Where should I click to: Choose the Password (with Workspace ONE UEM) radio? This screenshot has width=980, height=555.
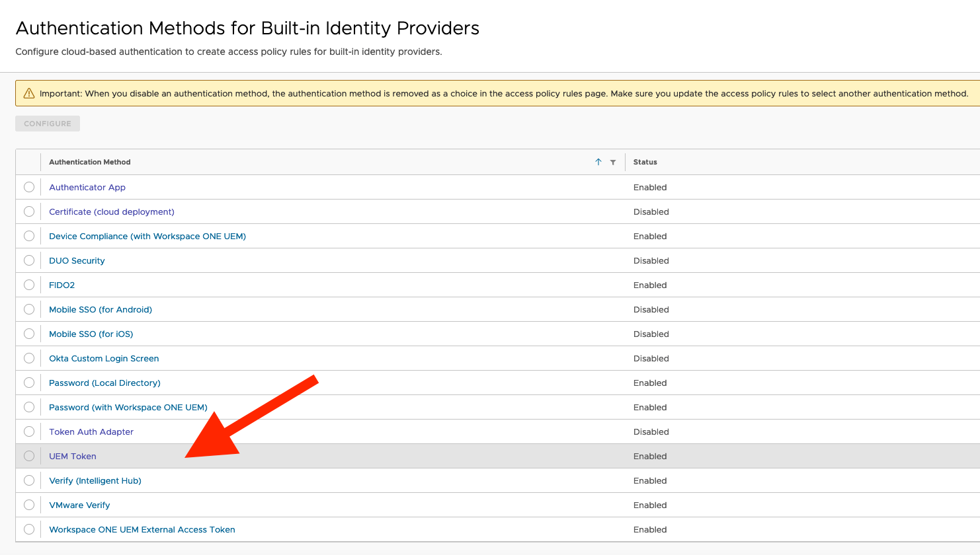point(29,407)
